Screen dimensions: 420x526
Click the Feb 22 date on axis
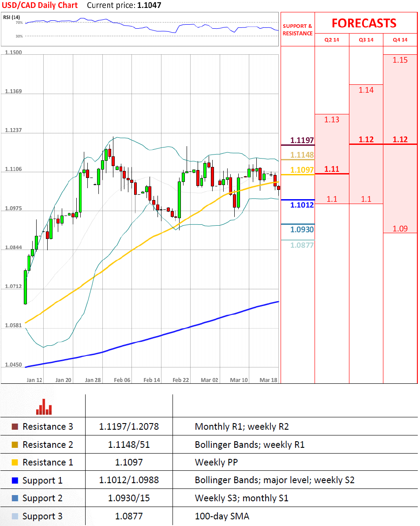180,380
